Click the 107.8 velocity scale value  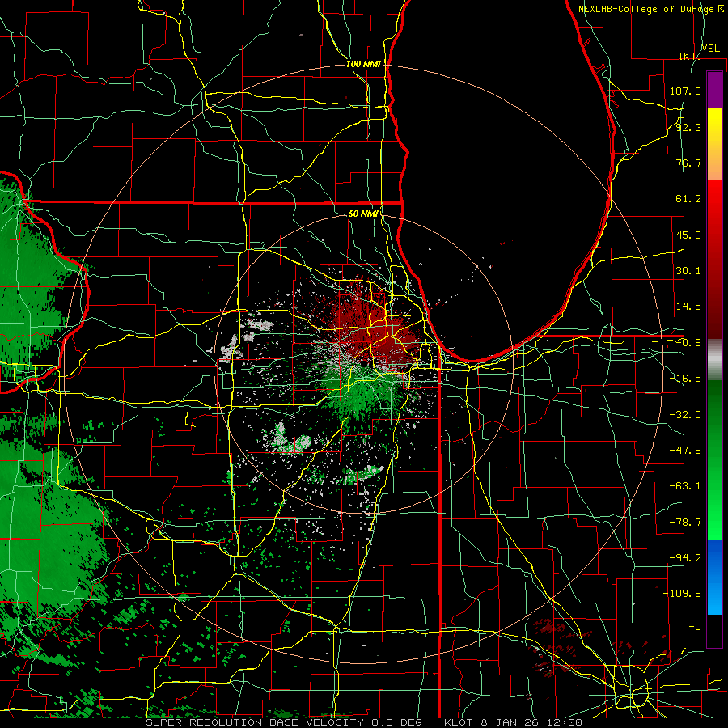coord(685,91)
